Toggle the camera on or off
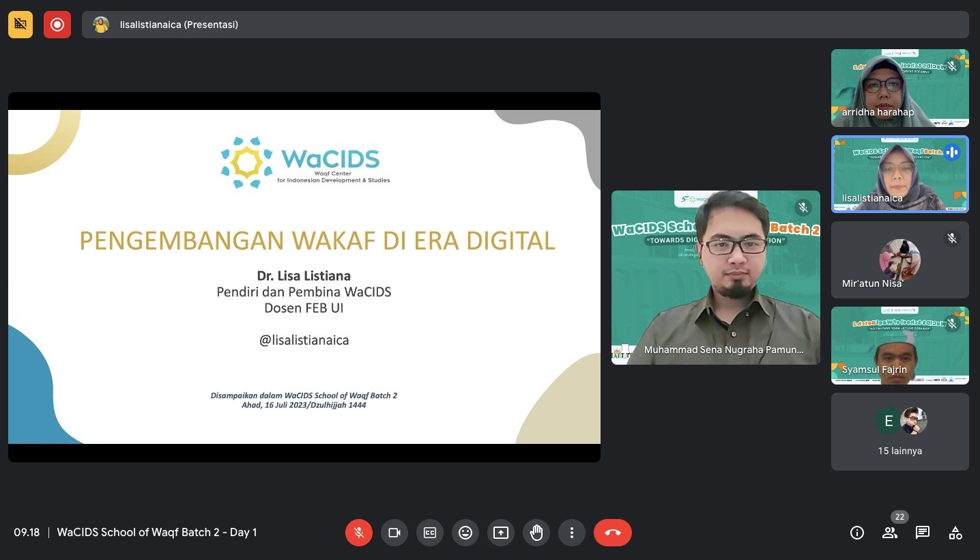The image size is (980, 560). [394, 533]
